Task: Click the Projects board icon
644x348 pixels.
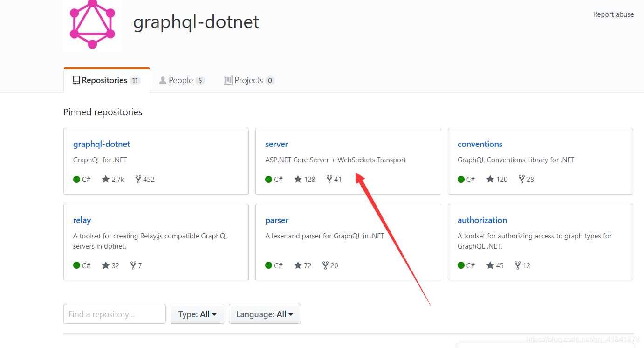Action: pyautogui.click(x=228, y=80)
